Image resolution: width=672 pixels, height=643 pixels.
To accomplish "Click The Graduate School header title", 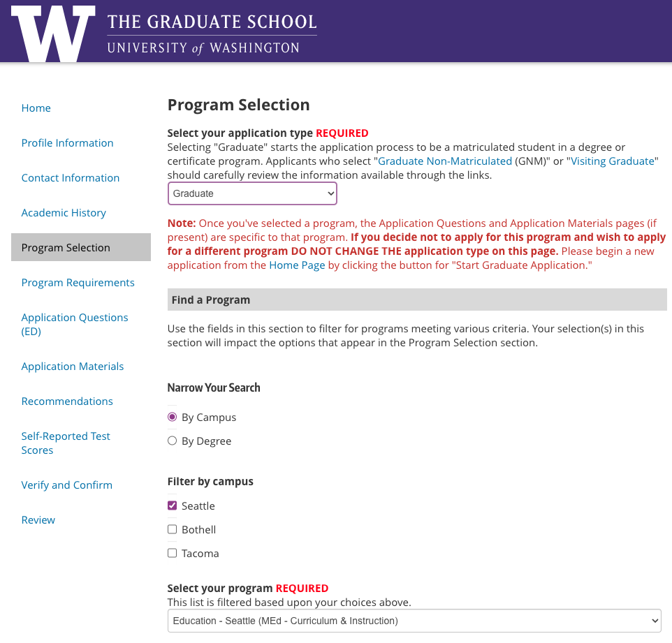I will [x=212, y=22].
